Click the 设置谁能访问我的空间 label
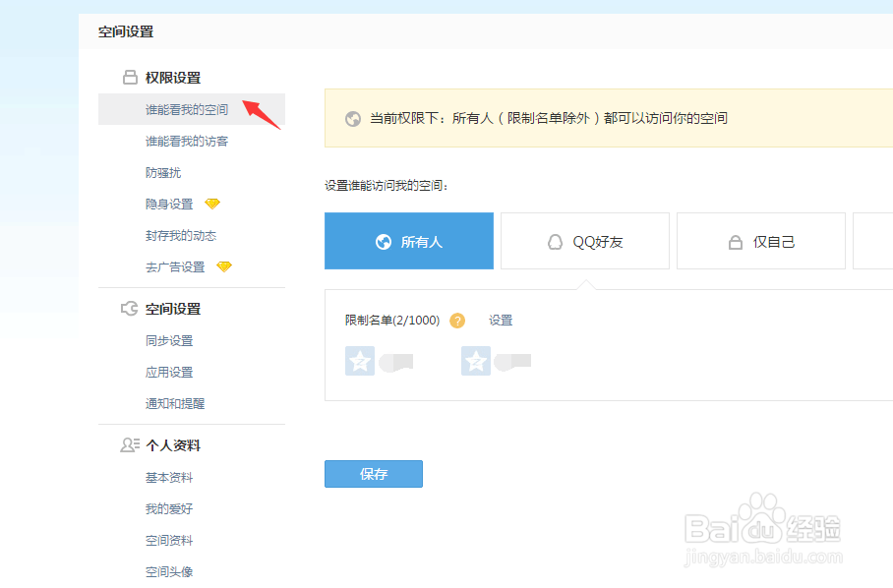 coord(387,186)
